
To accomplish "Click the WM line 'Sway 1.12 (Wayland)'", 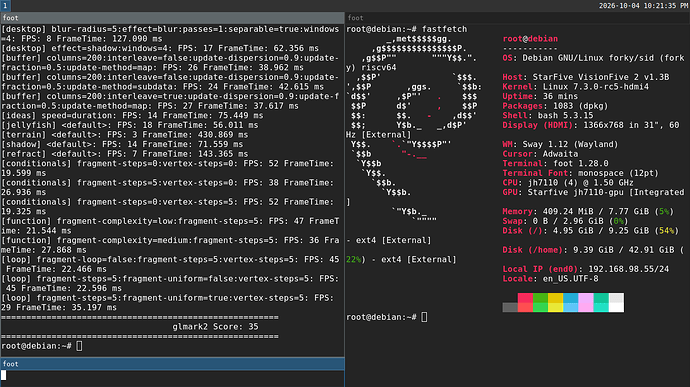I will [560, 144].
